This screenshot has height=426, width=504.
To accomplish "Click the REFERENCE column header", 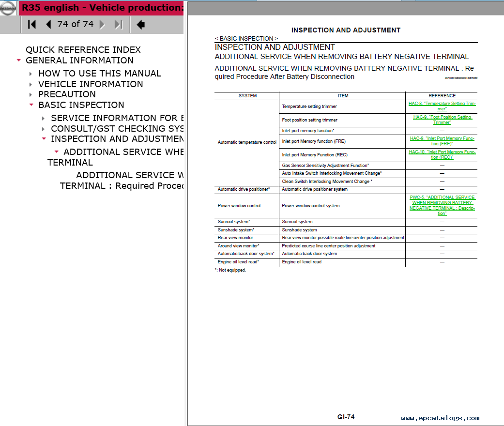I will [442, 96].
